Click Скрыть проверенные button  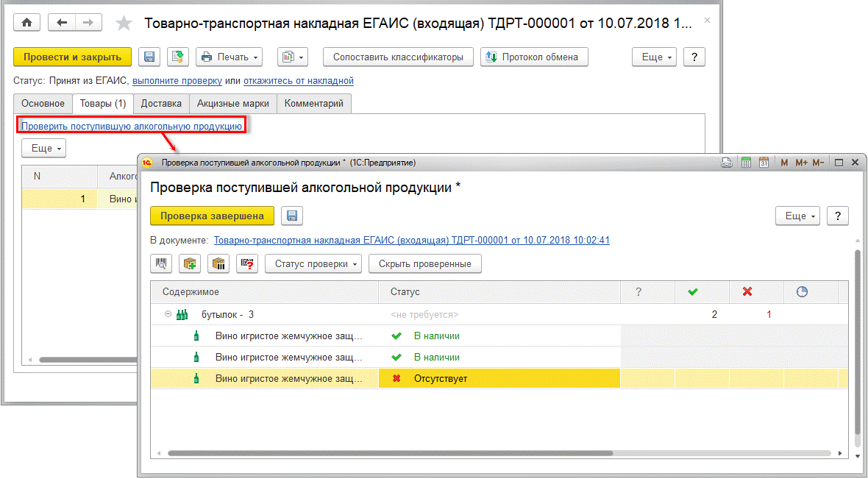(425, 263)
